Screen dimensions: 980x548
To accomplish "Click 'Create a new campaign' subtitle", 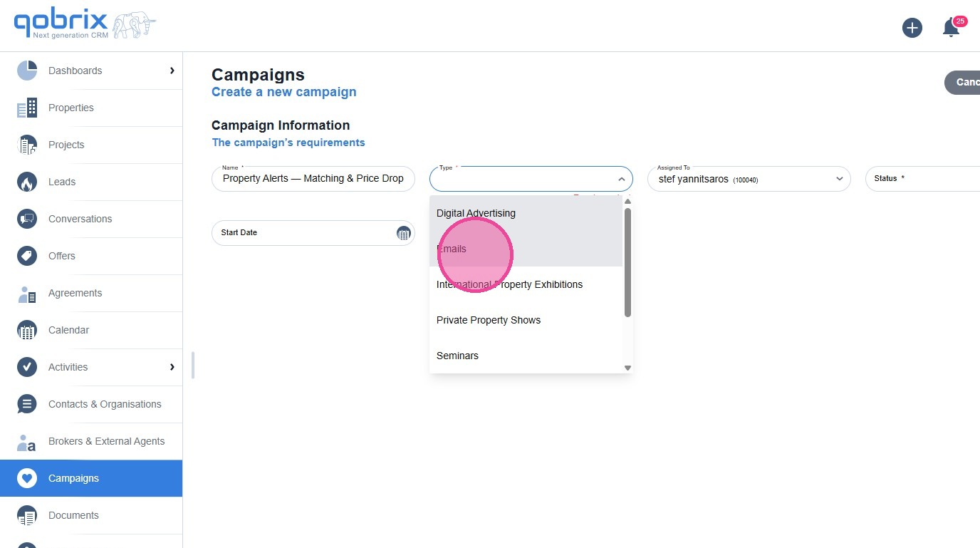I will pyautogui.click(x=284, y=92).
